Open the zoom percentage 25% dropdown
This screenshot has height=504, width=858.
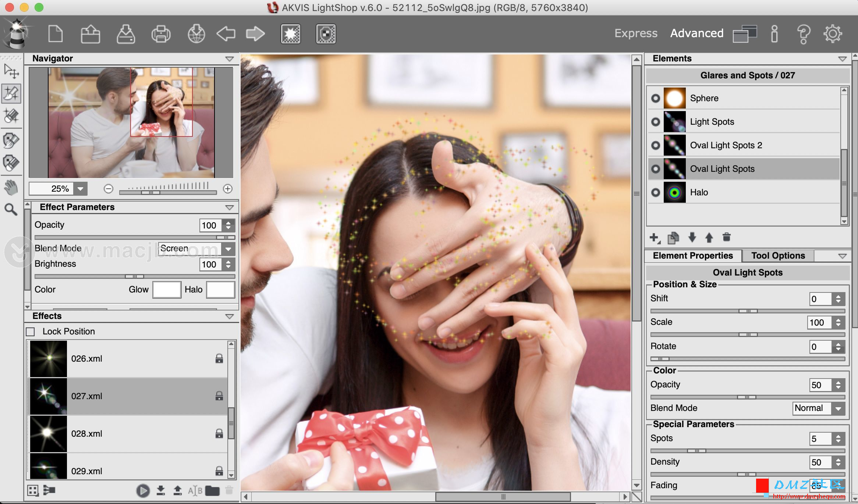80,189
